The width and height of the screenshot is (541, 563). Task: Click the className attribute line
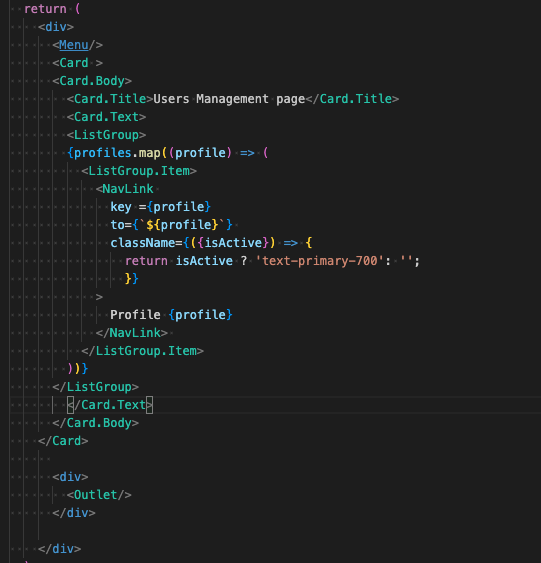(x=211, y=243)
